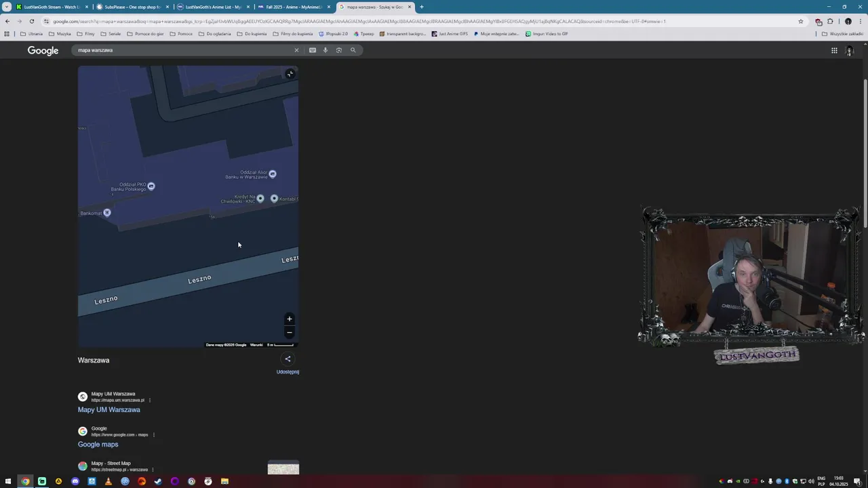Viewport: 868px width, 488px height.
Task: Select the Oddział PKO Banku Polskiego marker
Action: point(151,186)
